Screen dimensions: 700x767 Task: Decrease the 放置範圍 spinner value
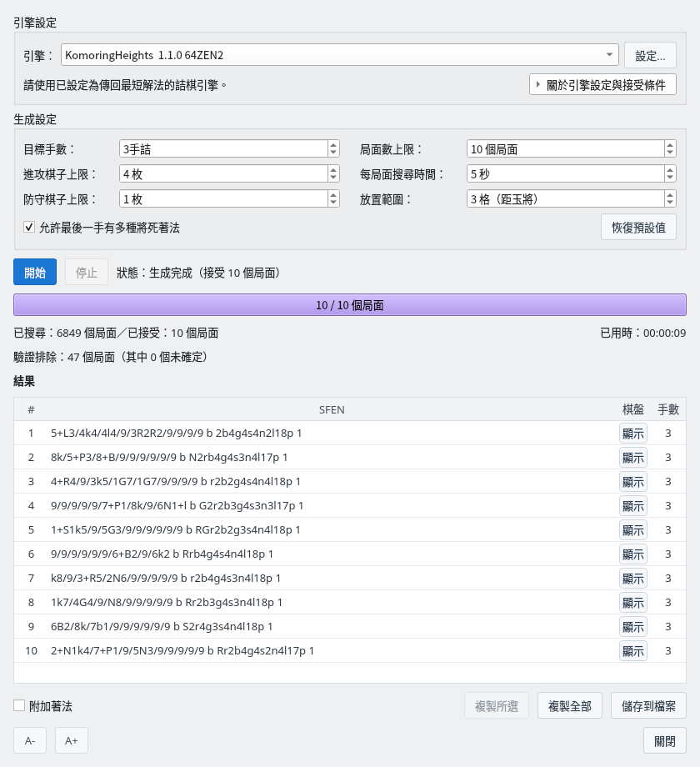(670, 203)
